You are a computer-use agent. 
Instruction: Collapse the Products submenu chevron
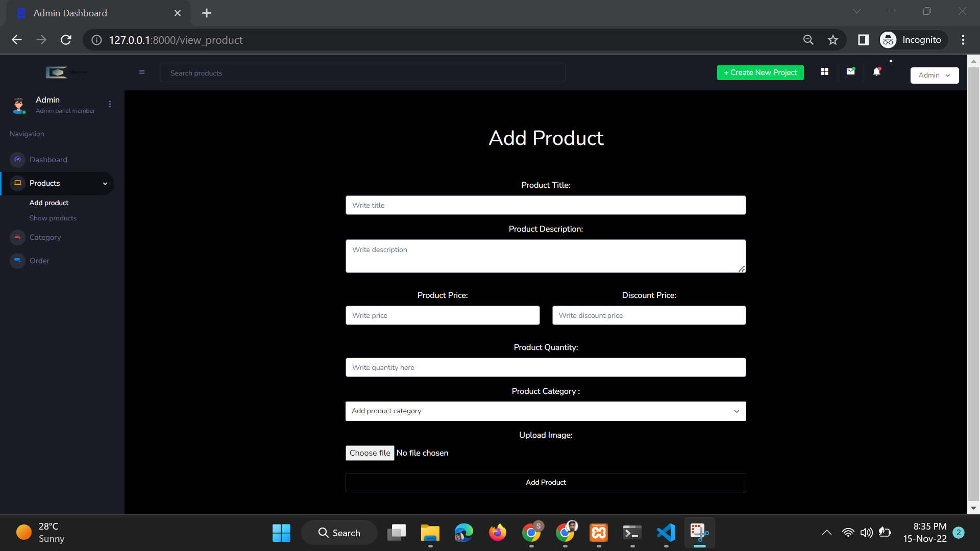pos(105,184)
